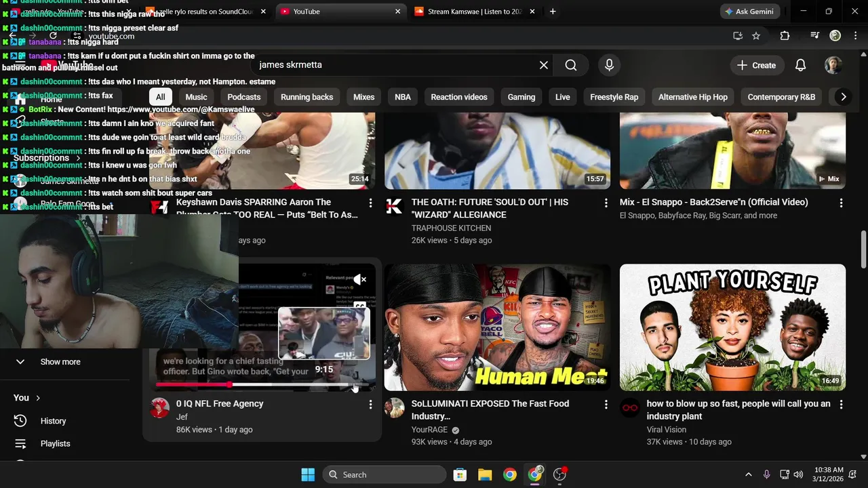Select the Alternative Hip Hop chip
Screen dimensions: 868x488
tap(693, 97)
